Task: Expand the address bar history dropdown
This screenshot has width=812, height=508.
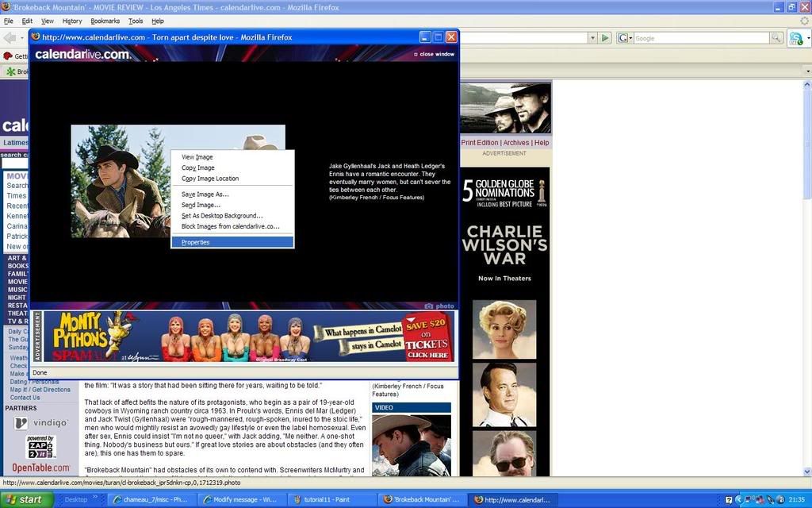Action: click(x=592, y=38)
